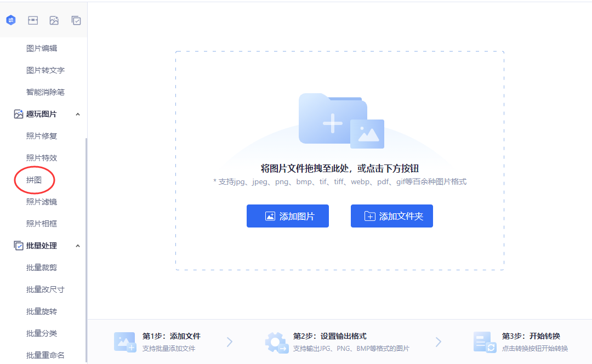The width and height of the screenshot is (592, 364).
Task: Click the 批量处理 section icon
Action: point(19,246)
